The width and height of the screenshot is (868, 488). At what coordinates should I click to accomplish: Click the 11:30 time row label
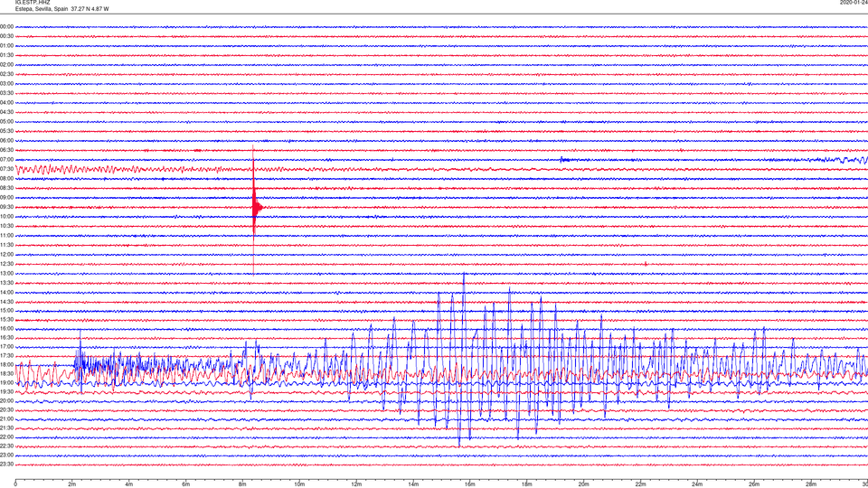[6, 245]
